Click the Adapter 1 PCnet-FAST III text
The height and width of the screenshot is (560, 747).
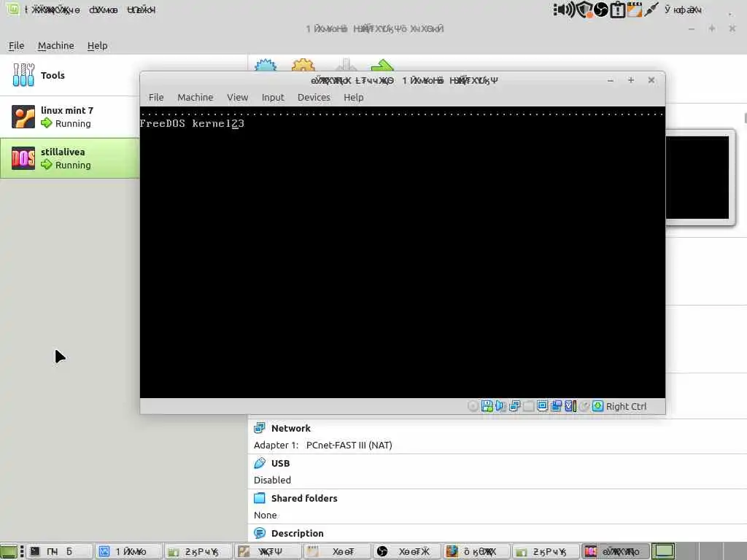(x=323, y=446)
